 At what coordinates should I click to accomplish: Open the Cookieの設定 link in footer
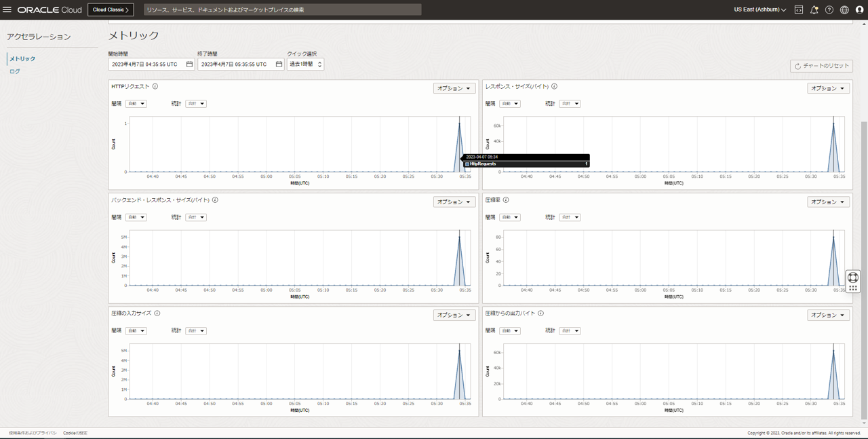point(75,432)
